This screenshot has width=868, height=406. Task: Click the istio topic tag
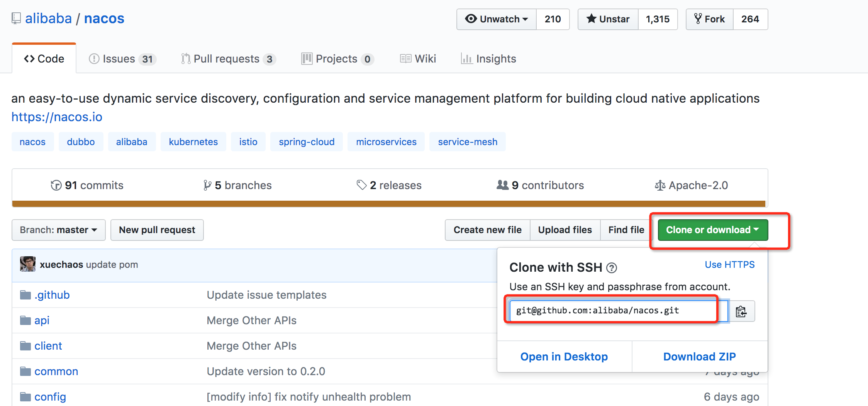pyautogui.click(x=248, y=142)
